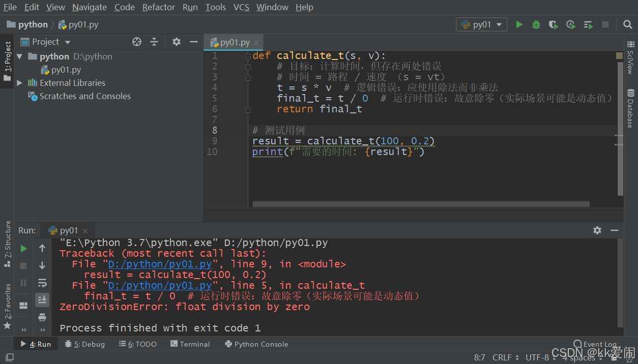This screenshot has height=364, width=638.
Task: Debug py01 using the bug icon
Action: (x=536, y=24)
